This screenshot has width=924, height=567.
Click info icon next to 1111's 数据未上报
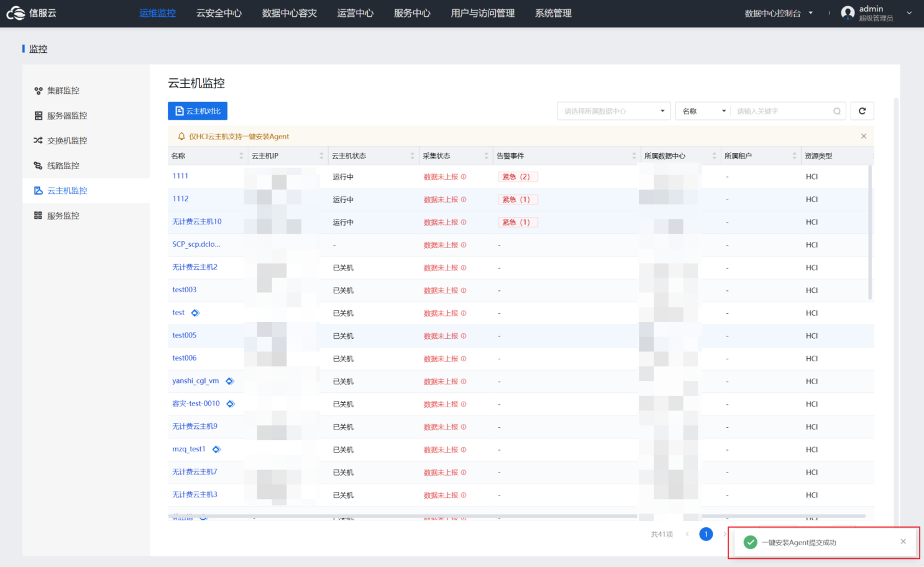pyautogui.click(x=464, y=177)
